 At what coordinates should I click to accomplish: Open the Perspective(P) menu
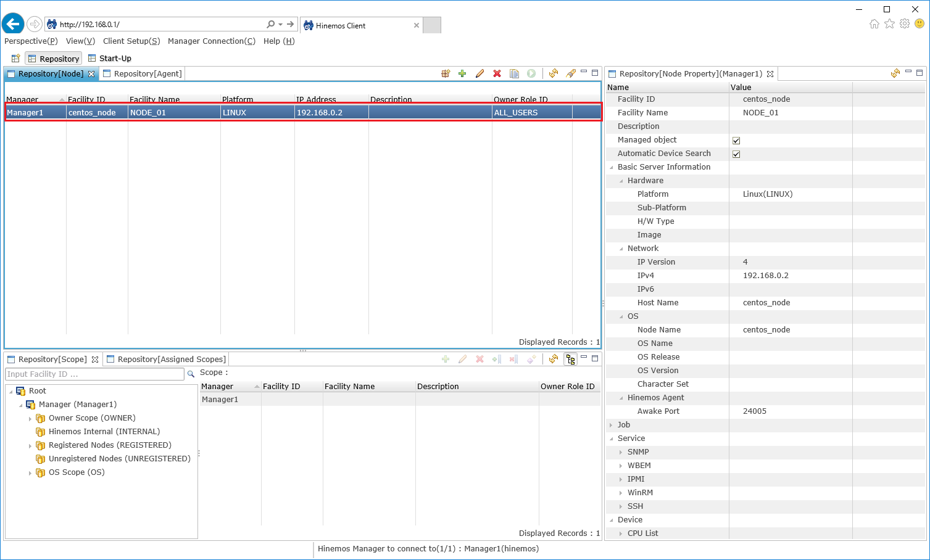pyautogui.click(x=31, y=41)
